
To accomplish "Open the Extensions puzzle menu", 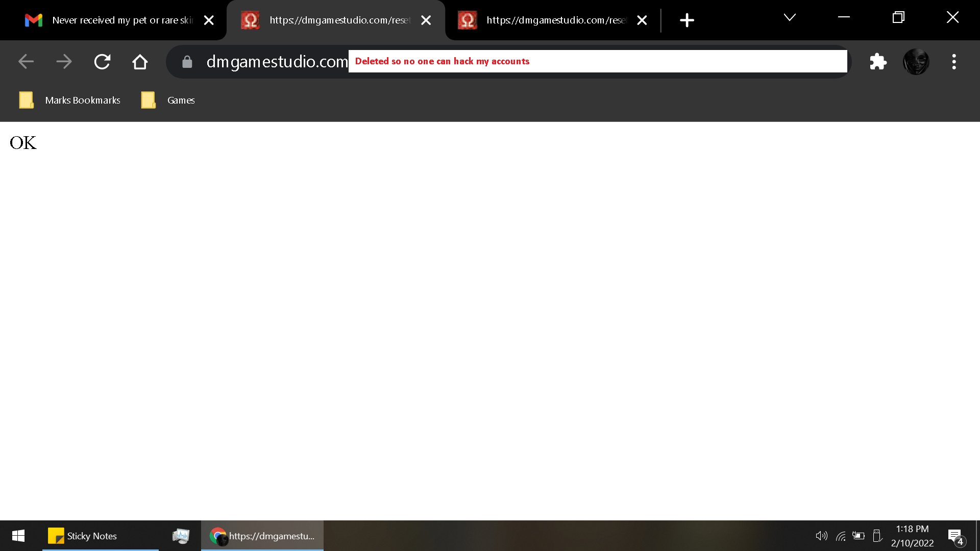I will (x=878, y=62).
